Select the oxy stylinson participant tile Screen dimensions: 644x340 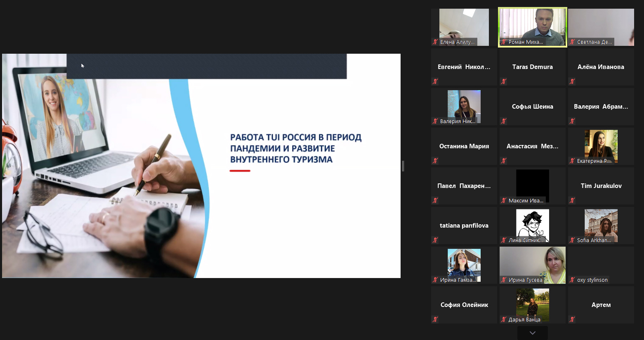tap(601, 265)
